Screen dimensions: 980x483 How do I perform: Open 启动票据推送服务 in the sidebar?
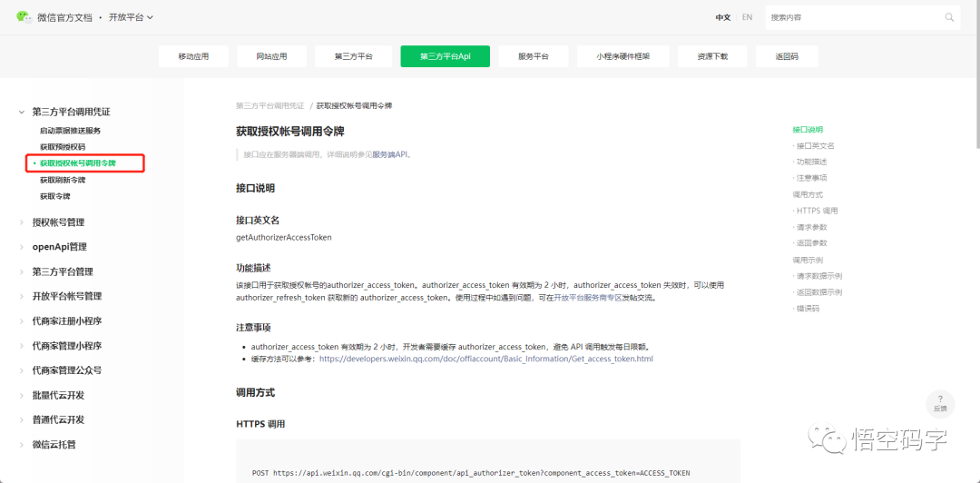(70, 131)
